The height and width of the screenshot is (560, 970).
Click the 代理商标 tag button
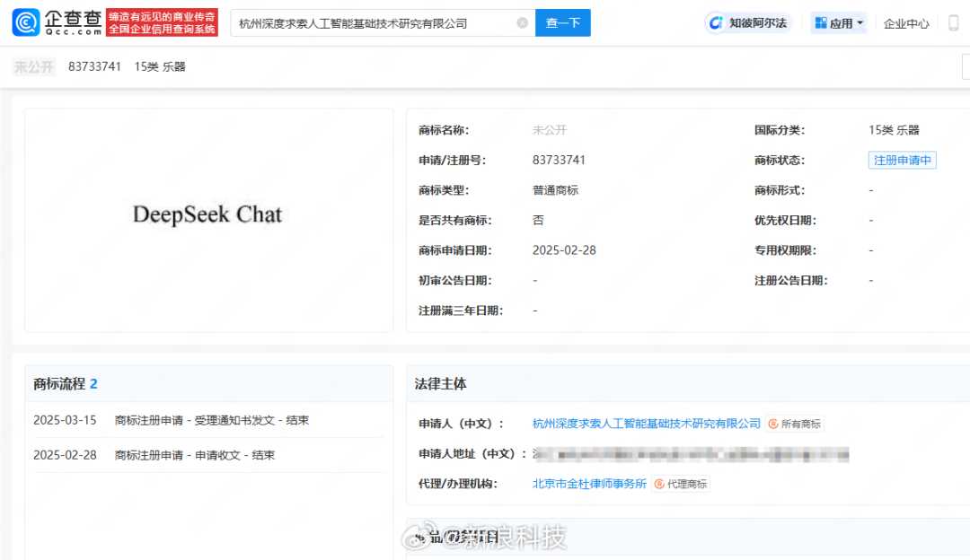681,484
